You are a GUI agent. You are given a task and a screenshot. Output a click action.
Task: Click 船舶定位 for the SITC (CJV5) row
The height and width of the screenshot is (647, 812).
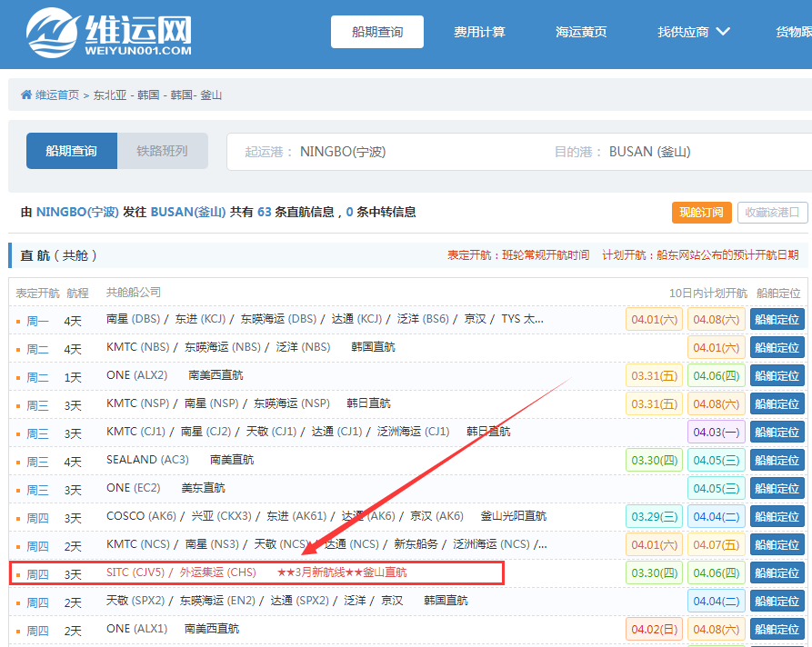pos(777,573)
